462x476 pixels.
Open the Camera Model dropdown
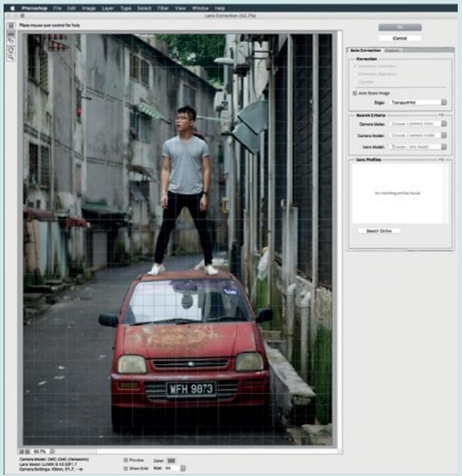418,136
